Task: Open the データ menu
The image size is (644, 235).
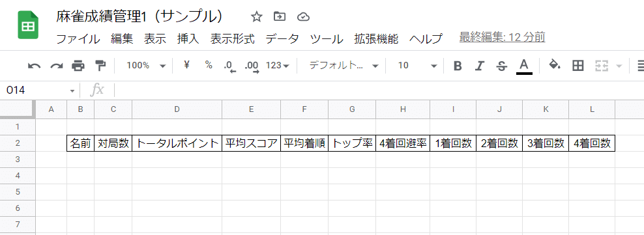Action: 282,38
